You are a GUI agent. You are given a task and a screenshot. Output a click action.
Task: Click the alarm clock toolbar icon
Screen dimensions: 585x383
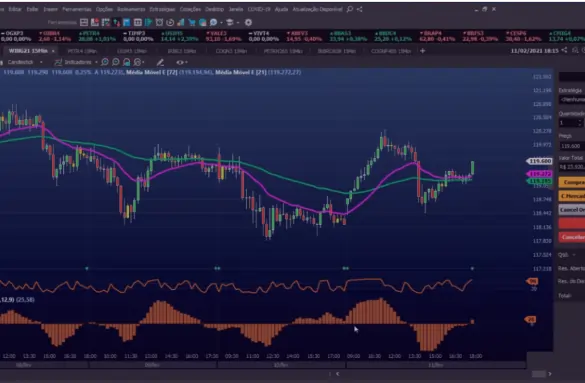point(159,23)
